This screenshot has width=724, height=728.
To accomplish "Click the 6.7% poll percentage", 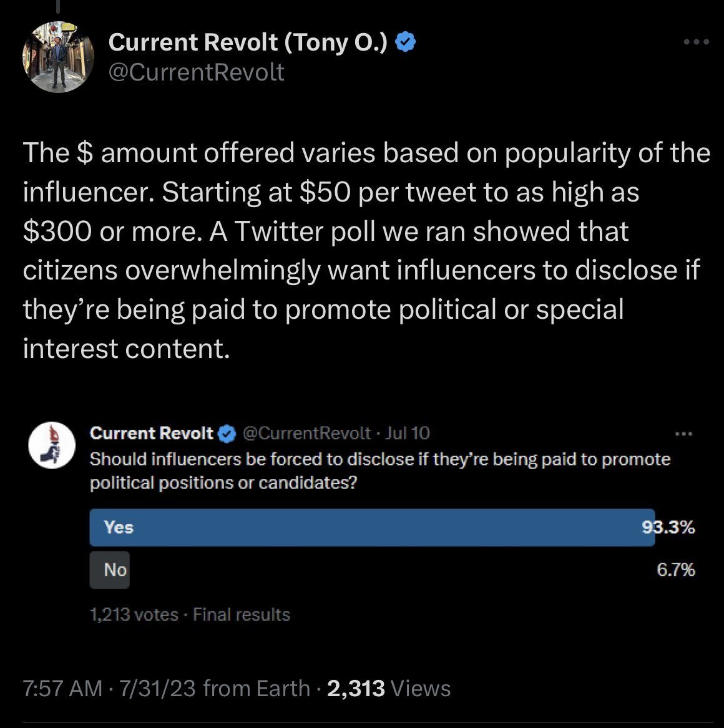I will (x=676, y=570).
